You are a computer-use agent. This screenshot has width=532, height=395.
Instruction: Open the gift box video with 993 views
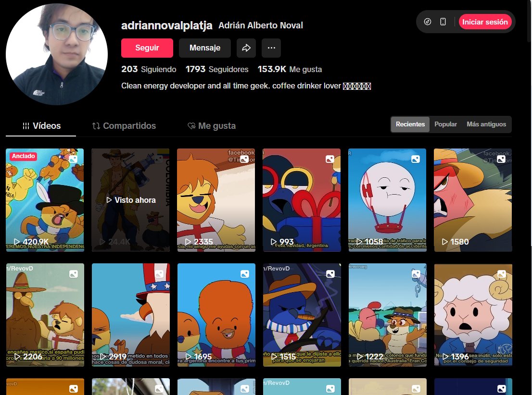pyautogui.click(x=302, y=200)
